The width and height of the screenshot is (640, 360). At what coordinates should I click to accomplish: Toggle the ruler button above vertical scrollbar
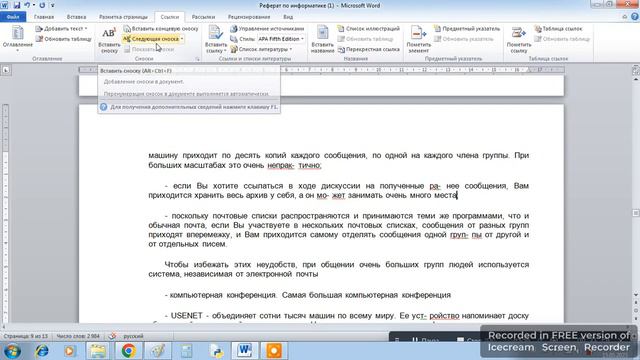coord(636,70)
